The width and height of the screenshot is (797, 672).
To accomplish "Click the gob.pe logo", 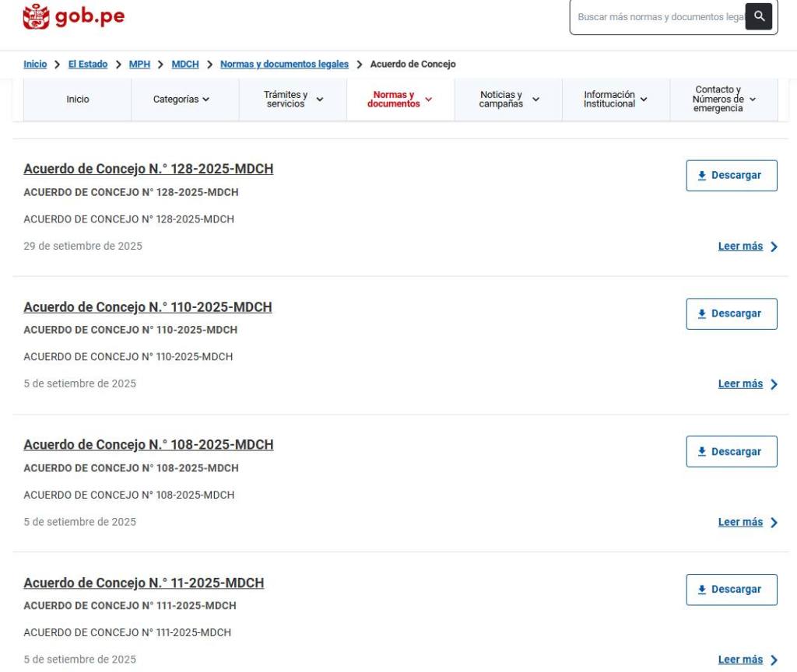I will (74, 16).
